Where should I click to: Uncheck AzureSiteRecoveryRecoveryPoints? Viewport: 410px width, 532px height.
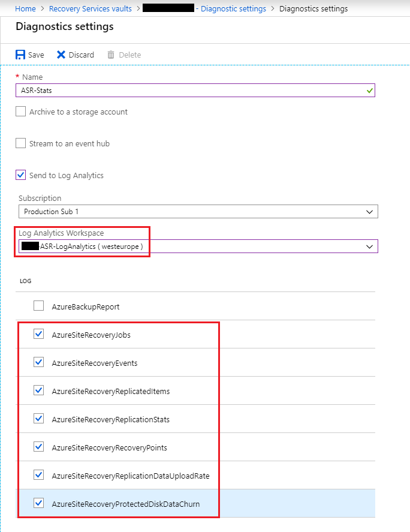pos(38,446)
